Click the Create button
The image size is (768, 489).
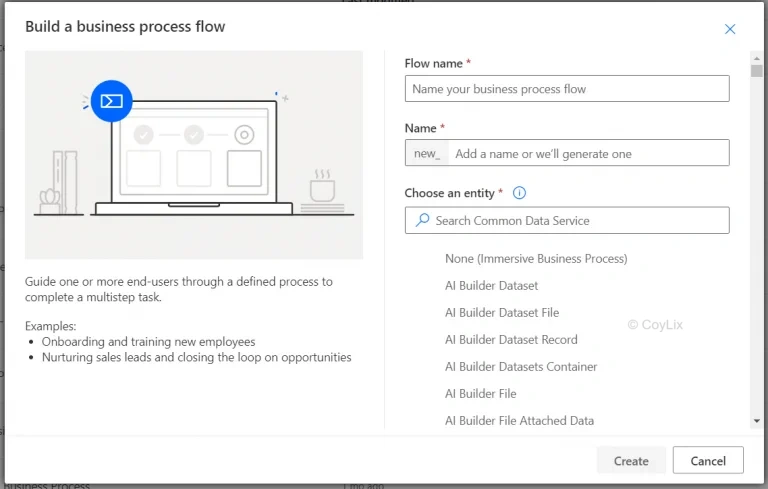pyautogui.click(x=631, y=461)
